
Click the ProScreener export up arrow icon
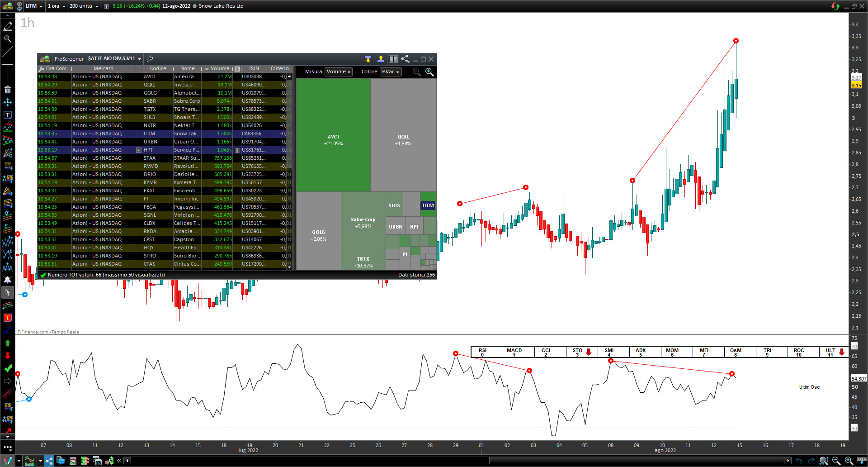pyautogui.click(x=381, y=59)
